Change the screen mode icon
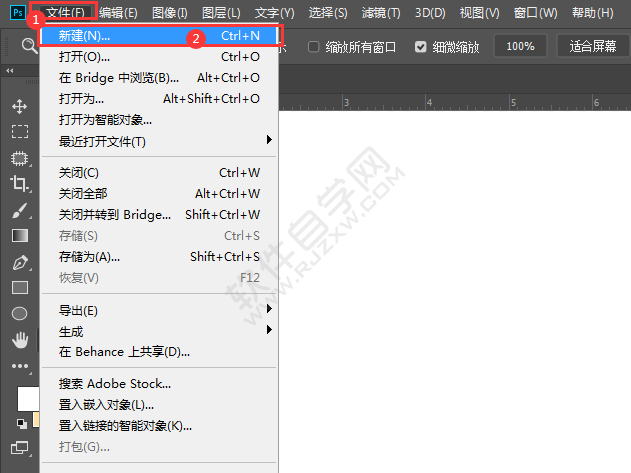 pos(20,447)
